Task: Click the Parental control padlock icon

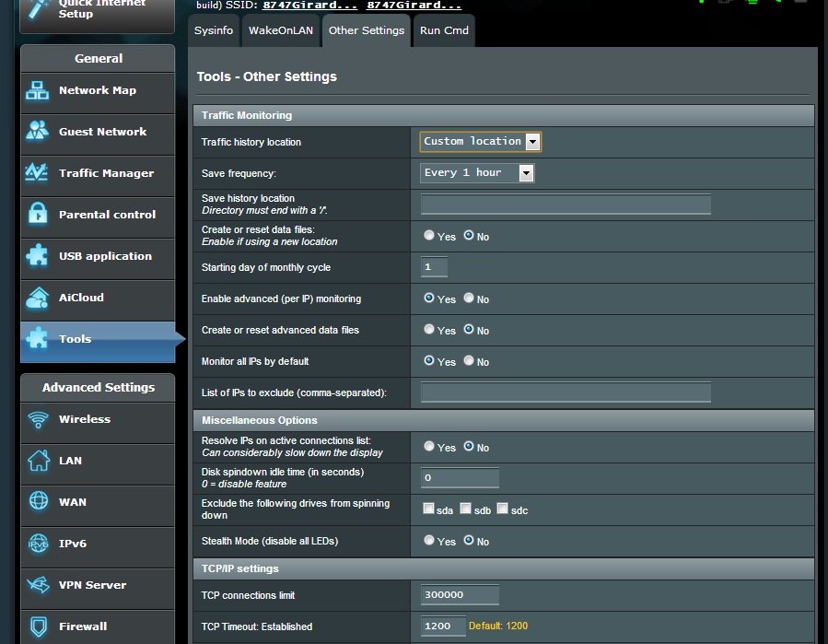Action: click(x=38, y=214)
